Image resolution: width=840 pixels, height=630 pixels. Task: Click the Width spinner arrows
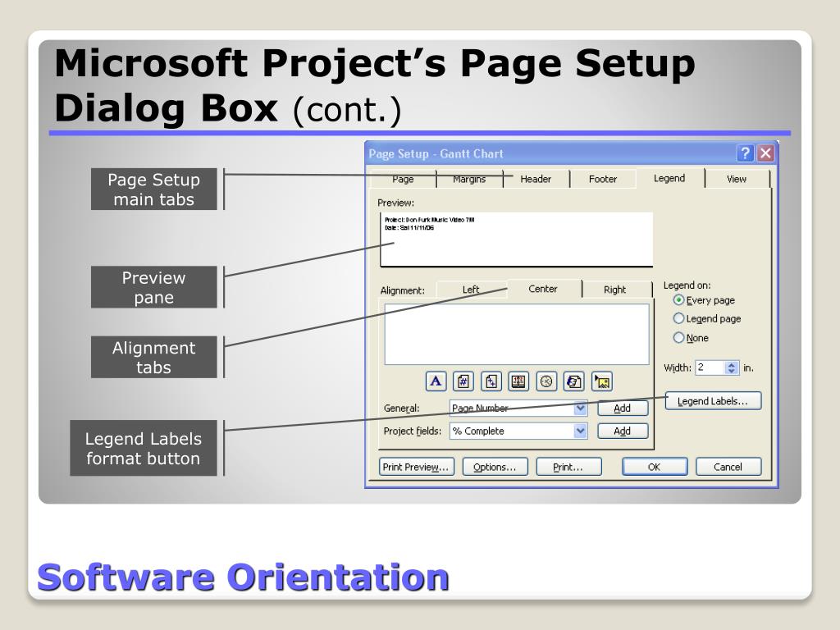731,367
